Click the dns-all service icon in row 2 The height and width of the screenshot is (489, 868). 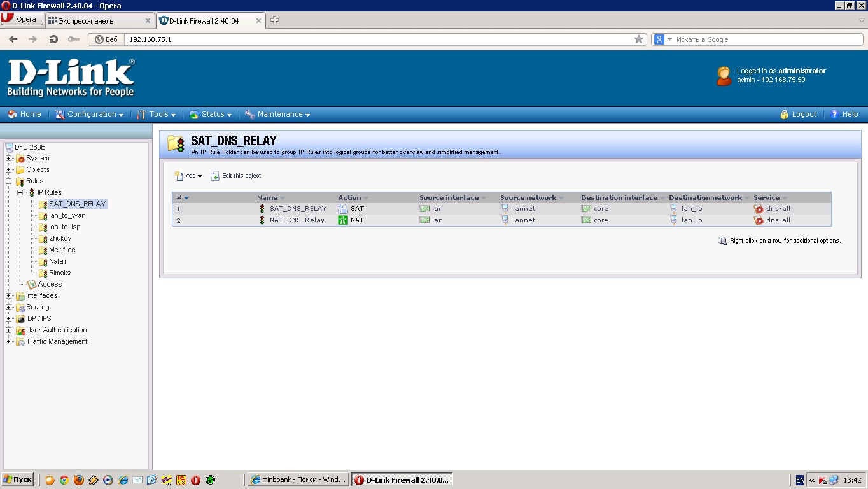pyautogui.click(x=759, y=220)
